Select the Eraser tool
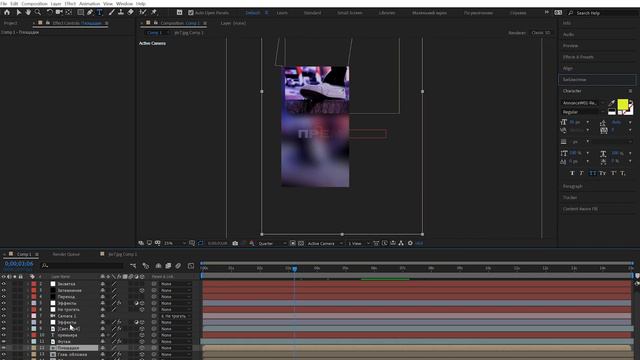The image size is (640, 360). click(x=130, y=13)
